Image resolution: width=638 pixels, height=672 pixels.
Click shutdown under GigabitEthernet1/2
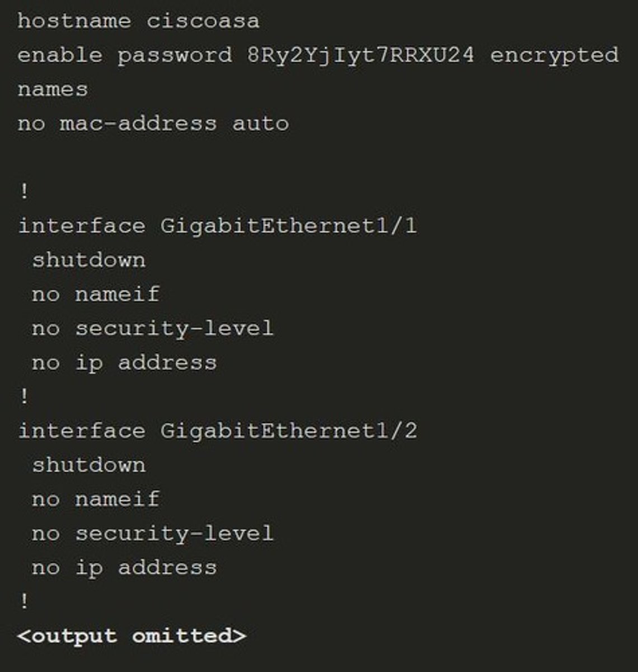(x=89, y=465)
